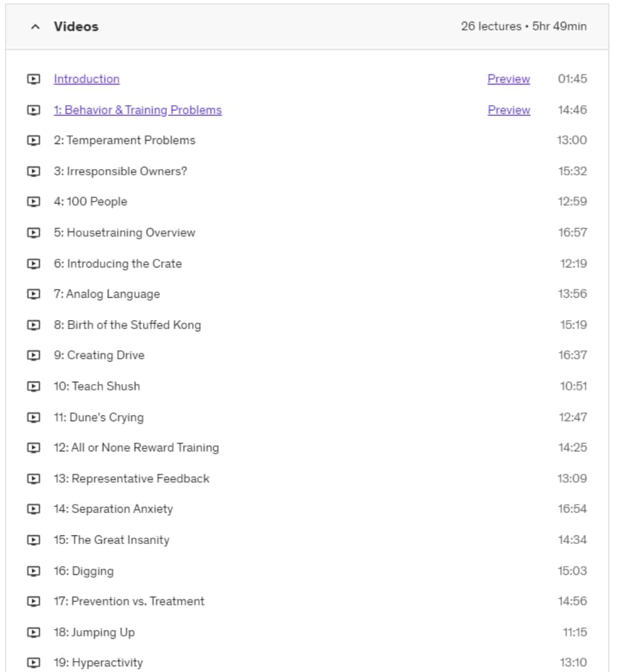Click video icon beside Introducing the Crate

[33, 263]
